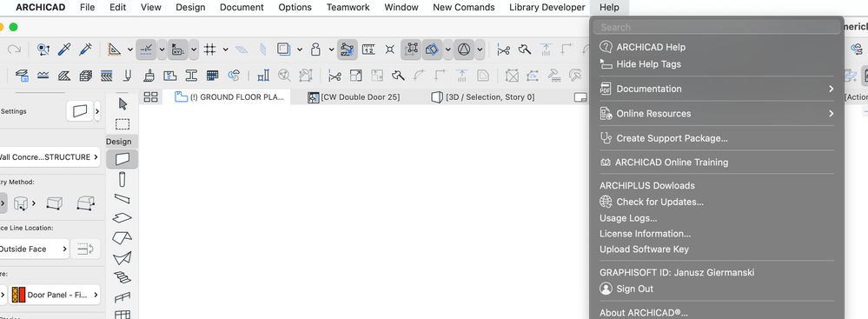Toggle the circle-with-triangle toolbar button
This screenshot has height=319, width=868.
(464, 50)
